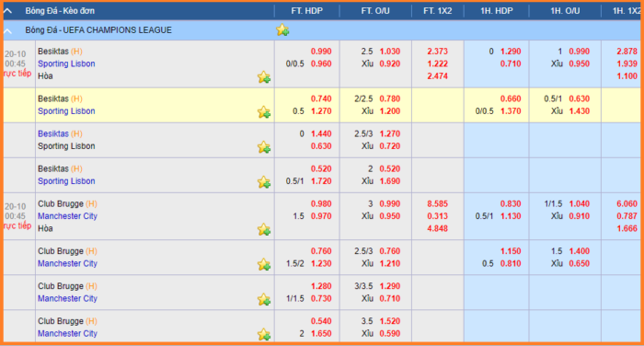The image size is (644, 346).
Task: Pick Manchester City handicap 2 odds 1.650
Action: pyautogui.click(x=321, y=333)
